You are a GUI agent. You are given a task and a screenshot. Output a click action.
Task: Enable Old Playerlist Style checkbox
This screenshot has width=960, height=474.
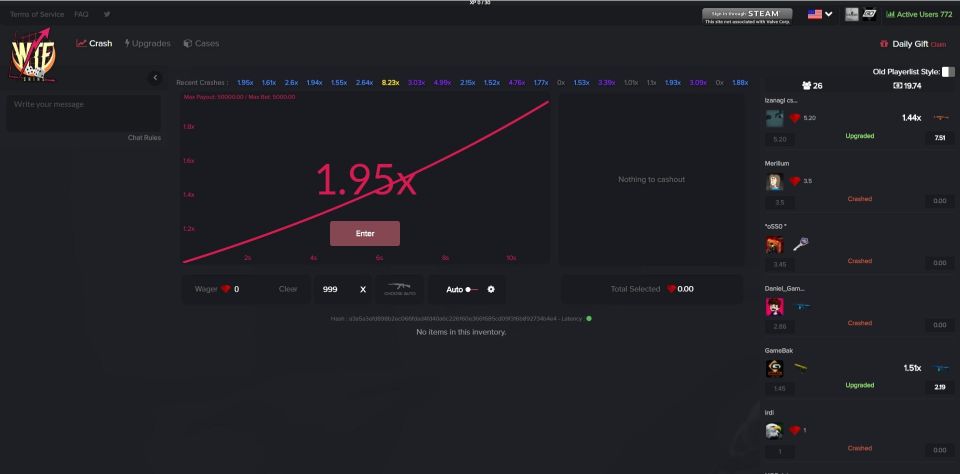point(948,72)
